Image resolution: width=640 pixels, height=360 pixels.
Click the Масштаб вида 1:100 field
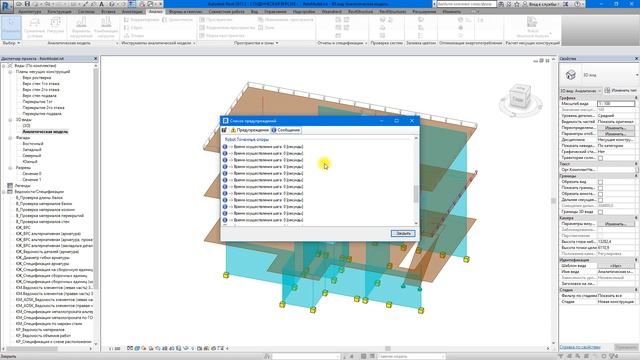(x=616, y=104)
